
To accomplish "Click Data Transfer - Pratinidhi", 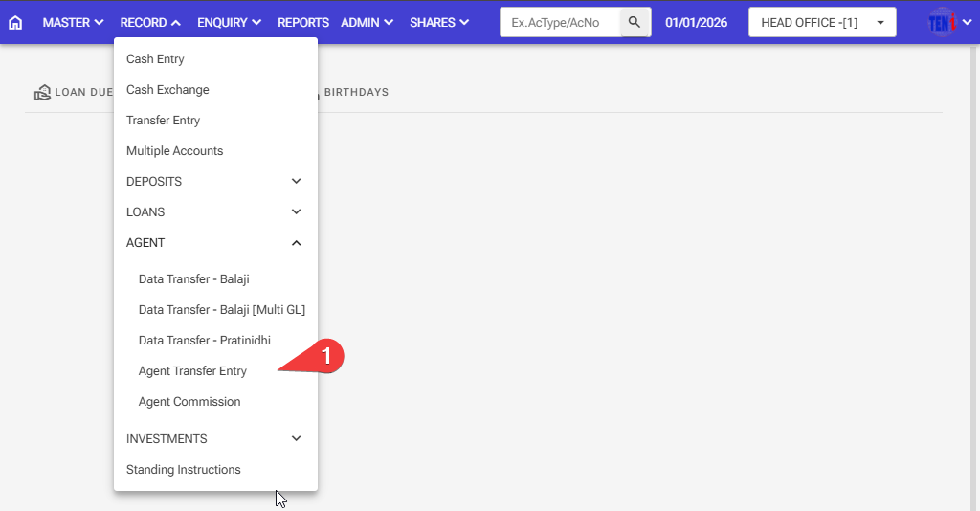I will click(x=204, y=341).
